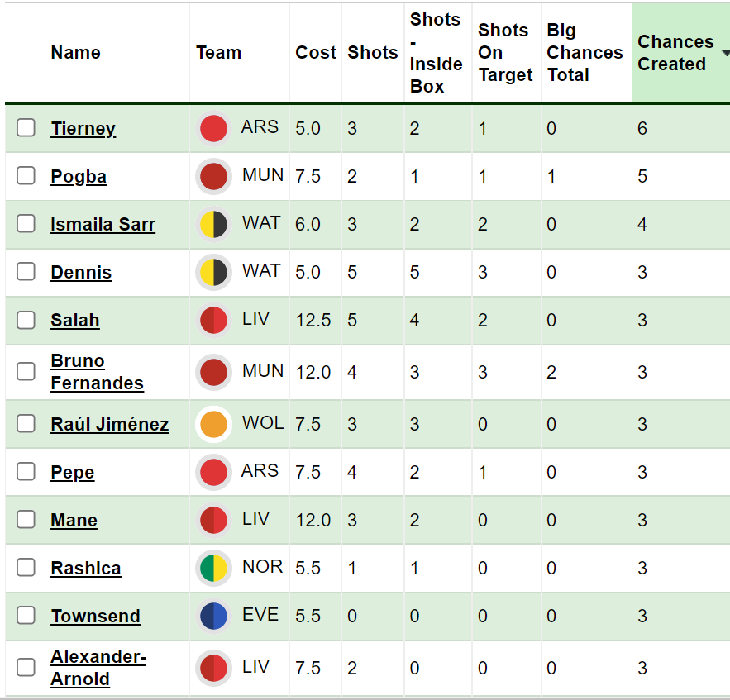Screen dimensions: 730x700
Task: Click the Watford badge in Ismaila Sarr's row
Action: coord(213,225)
